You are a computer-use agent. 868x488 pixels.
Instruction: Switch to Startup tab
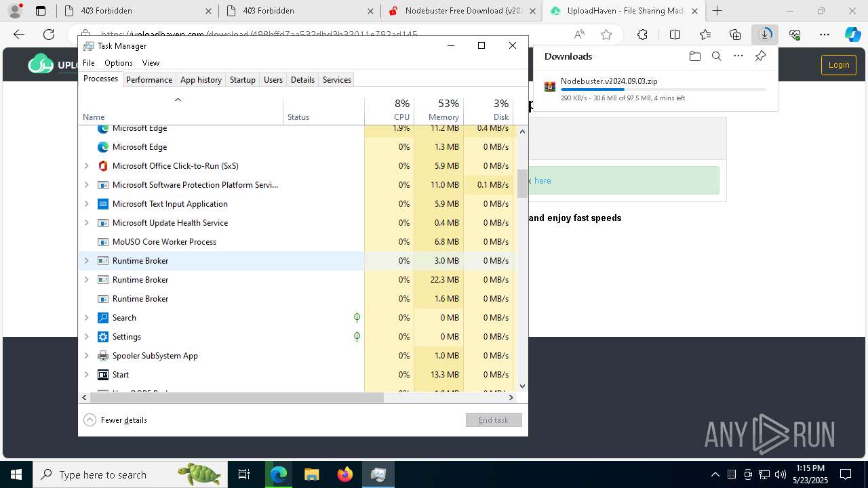click(x=242, y=80)
